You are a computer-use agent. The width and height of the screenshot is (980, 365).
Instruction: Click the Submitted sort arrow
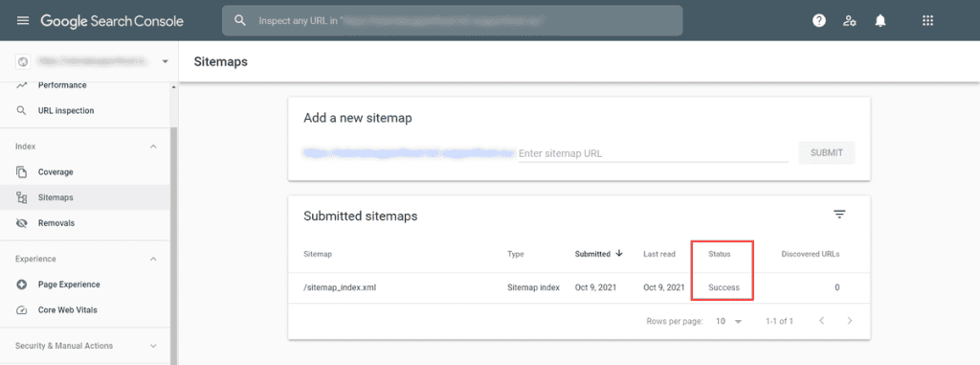[x=619, y=254]
